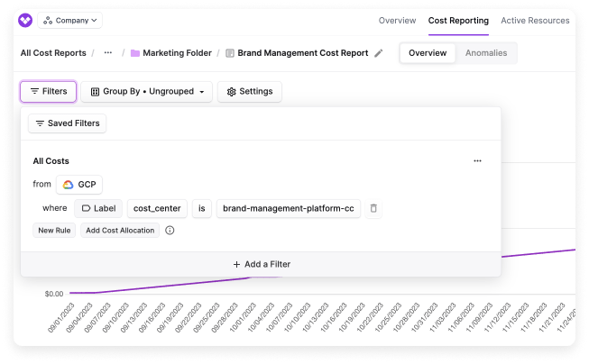Toggle the Filters panel button
Viewport: 589px width, 364px height.
(49, 91)
